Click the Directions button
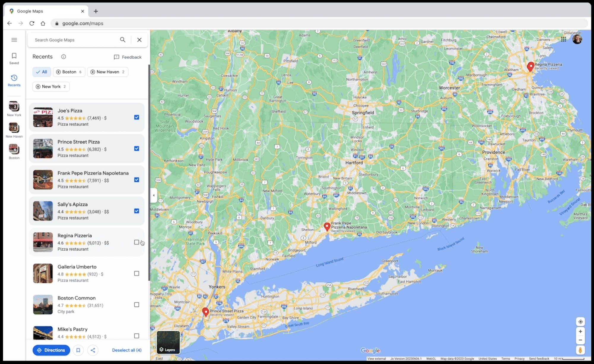Image resolution: width=594 pixels, height=364 pixels. coord(51,350)
